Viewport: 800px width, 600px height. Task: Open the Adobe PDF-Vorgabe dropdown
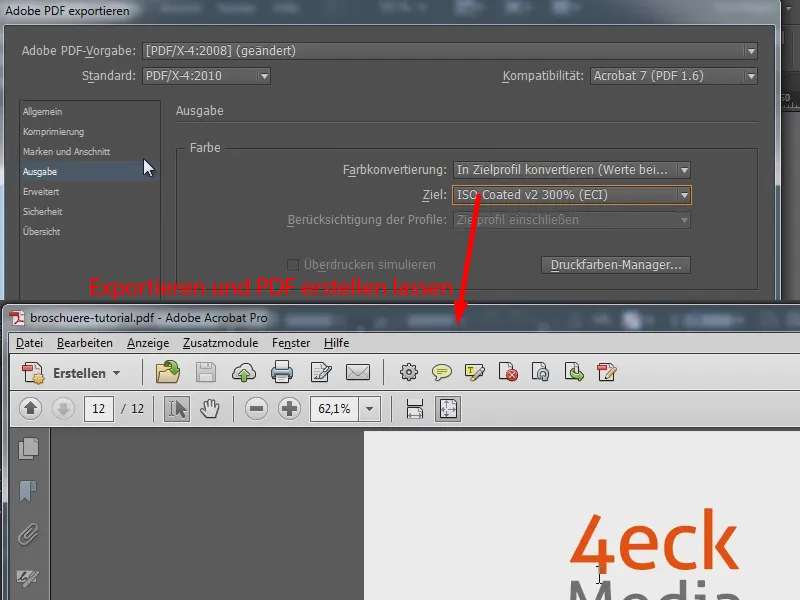pyautogui.click(x=449, y=51)
